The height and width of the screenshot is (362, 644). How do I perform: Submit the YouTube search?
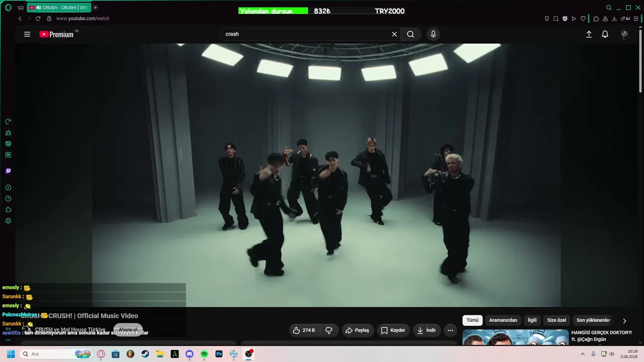[411, 34]
